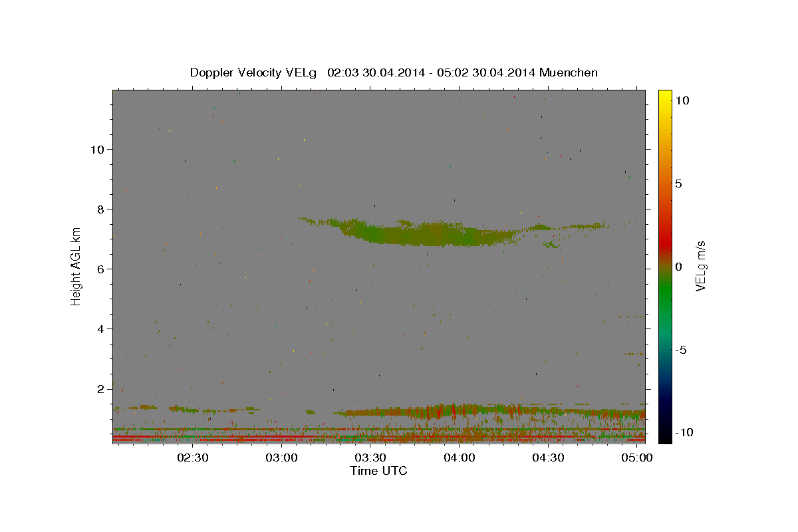This screenshot has width=798, height=532.
Task: Click the 'Time UTC' axis label
Action: pyautogui.click(x=378, y=471)
